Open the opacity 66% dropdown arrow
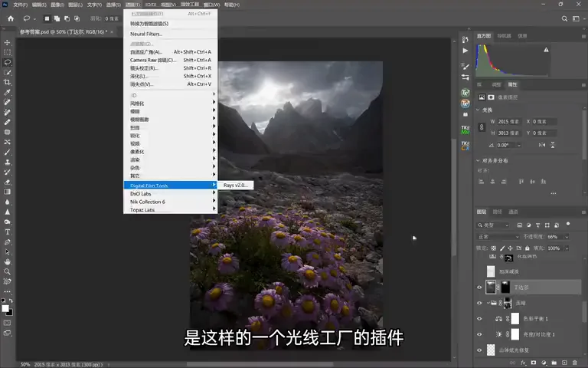The height and width of the screenshot is (368, 588). click(567, 237)
